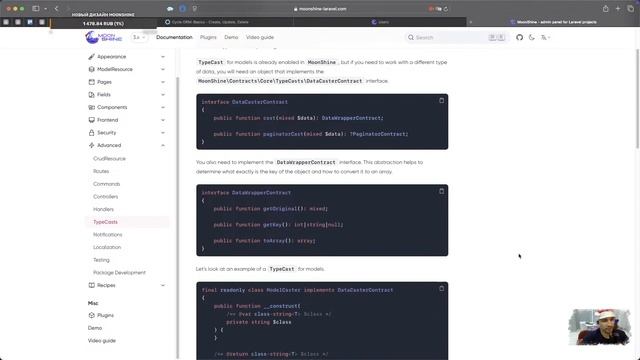Click the Safari address bar
The width and height of the screenshot is (640, 360).
(320, 9)
